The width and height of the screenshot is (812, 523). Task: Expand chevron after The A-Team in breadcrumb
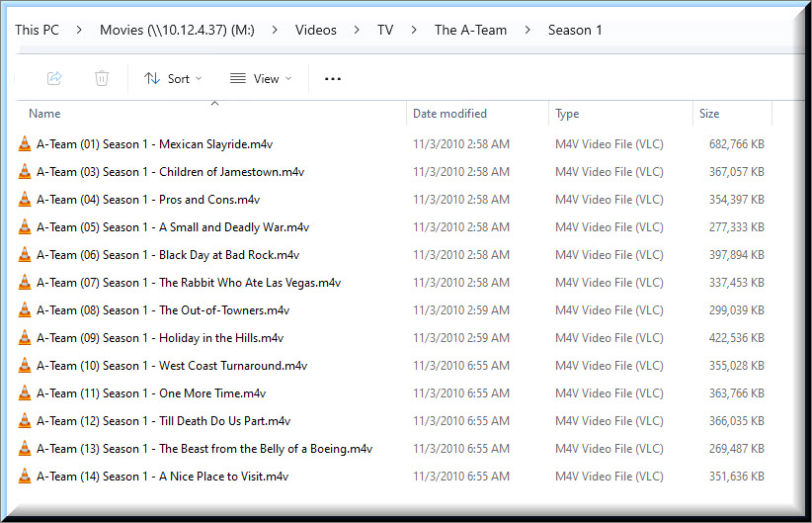(528, 30)
